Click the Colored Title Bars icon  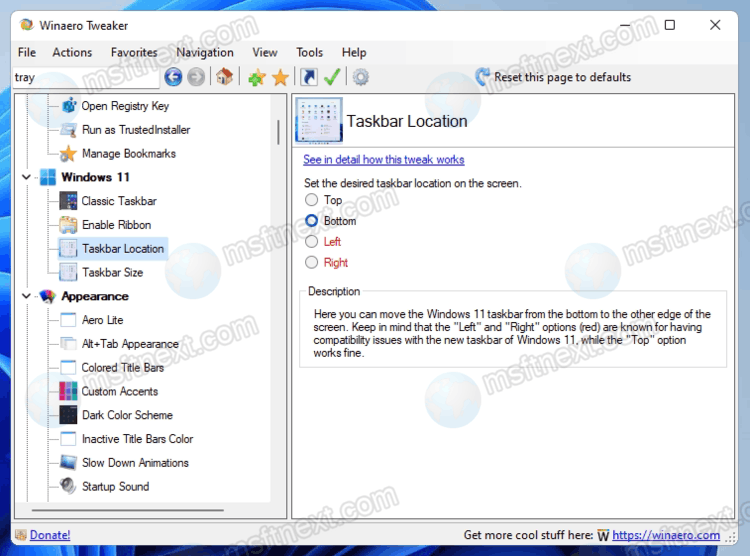point(68,367)
